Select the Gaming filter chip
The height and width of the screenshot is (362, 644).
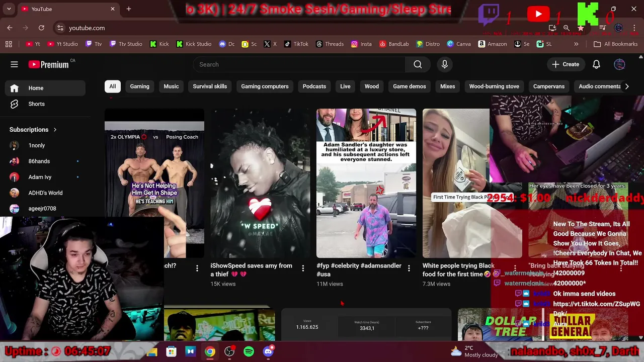pos(139,86)
